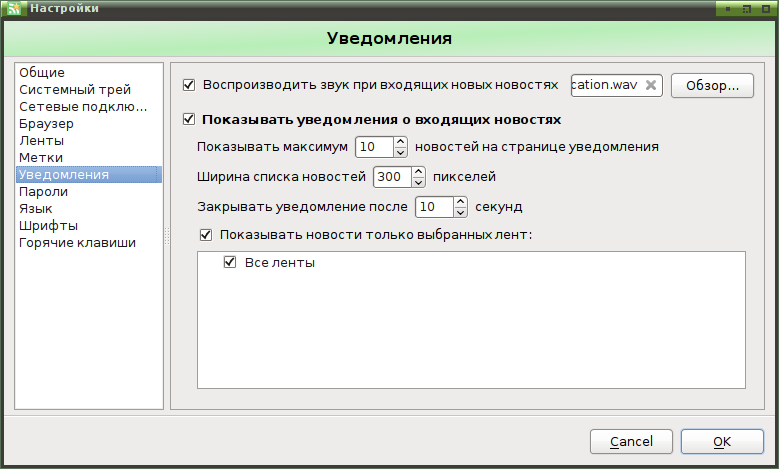Image resolution: width=779 pixels, height=469 pixels.
Task: Select the 'Уведомления' settings section
Action: [x=89, y=174]
